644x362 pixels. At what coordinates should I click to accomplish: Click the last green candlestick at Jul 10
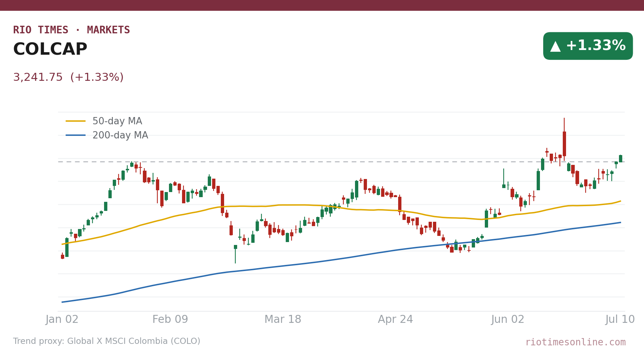click(620, 159)
